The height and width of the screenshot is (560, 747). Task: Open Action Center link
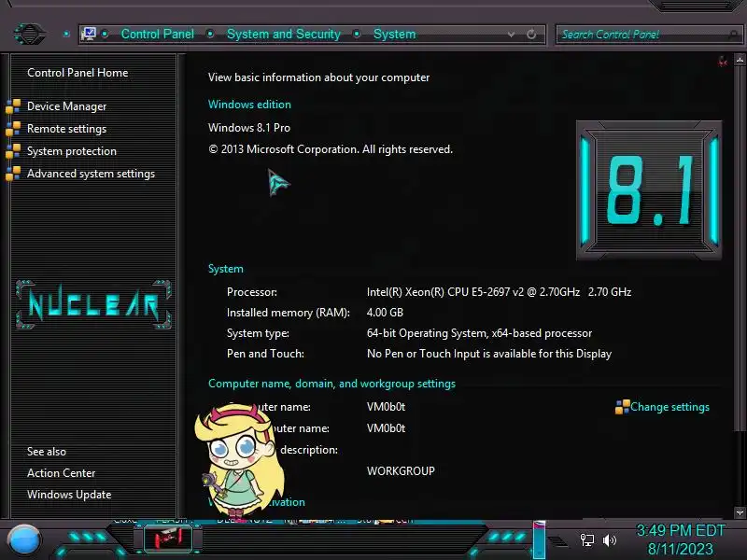61,473
